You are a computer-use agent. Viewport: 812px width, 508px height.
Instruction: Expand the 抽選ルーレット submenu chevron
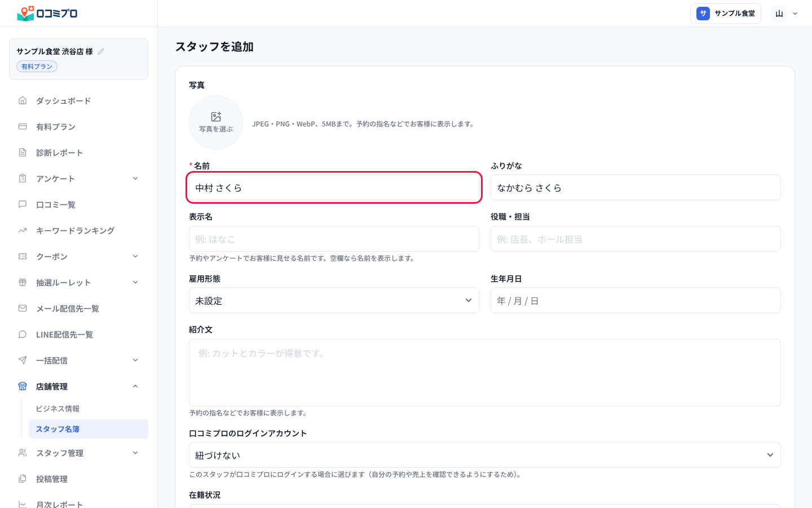[135, 282]
